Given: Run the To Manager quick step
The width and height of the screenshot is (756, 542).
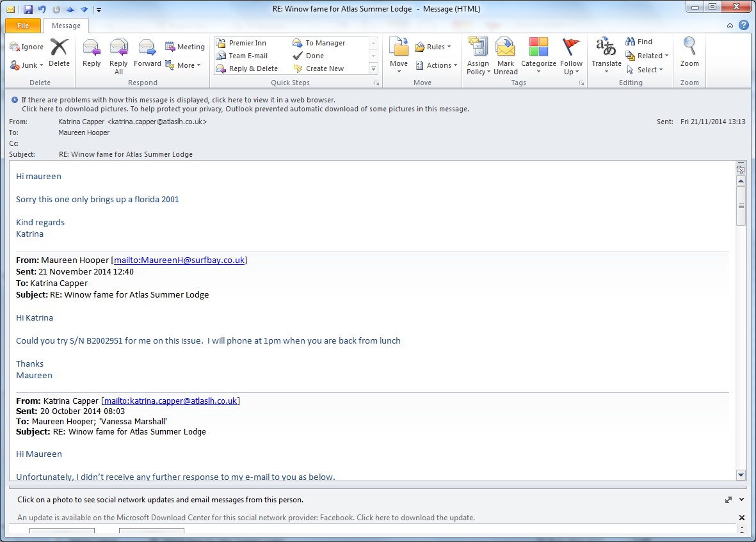Looking at the screenshot, I should 319,43.
